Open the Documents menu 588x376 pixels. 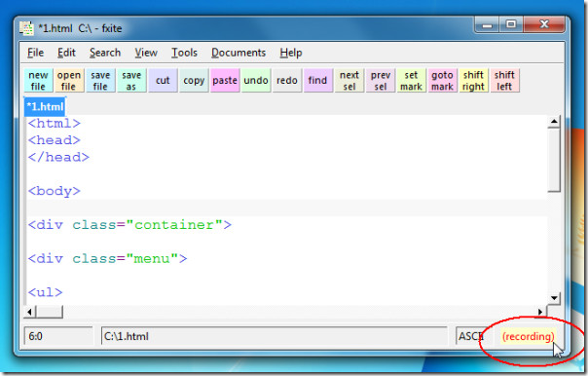coord(239,53)
